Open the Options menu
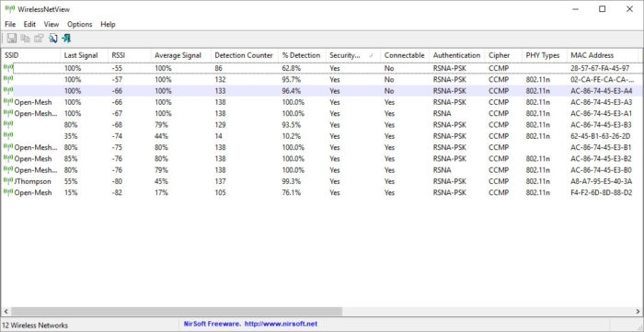The width and height of the screenshot is (644, 332). pos(80,24)
